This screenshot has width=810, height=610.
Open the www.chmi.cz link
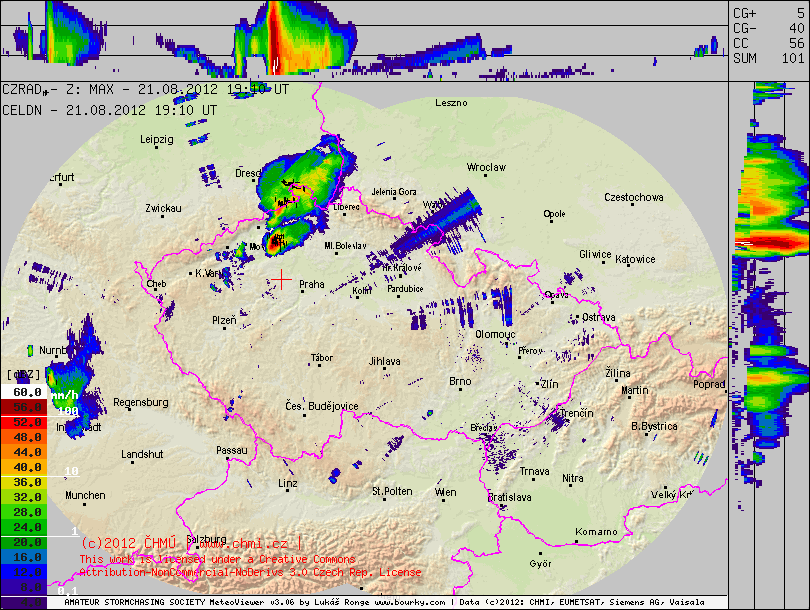[x=243, y=543]
